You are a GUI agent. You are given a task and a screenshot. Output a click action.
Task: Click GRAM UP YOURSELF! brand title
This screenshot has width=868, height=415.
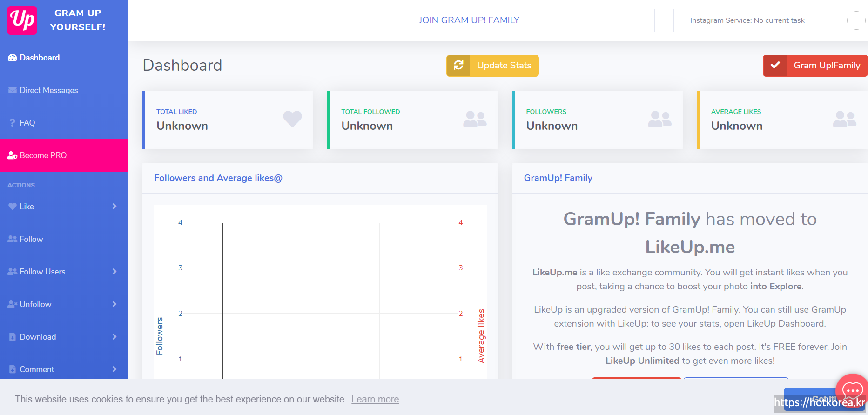click(78, 20)
